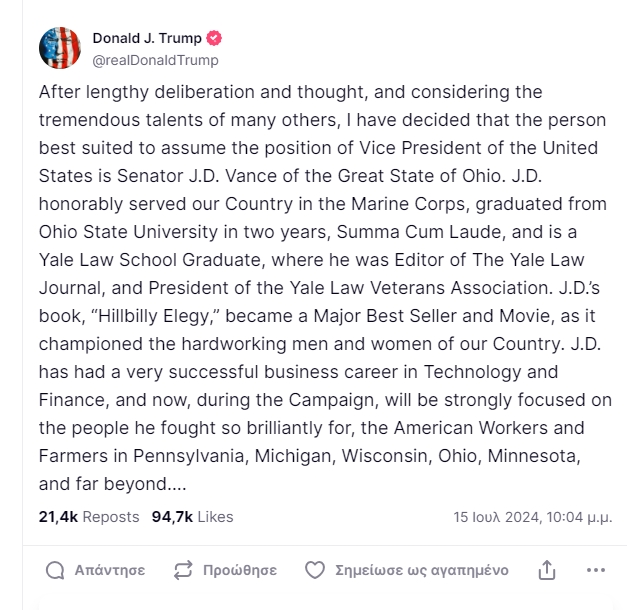This screenshot has width=627, height=610.
Task: Open the Donald J. Trump display name
Action: 146,39
